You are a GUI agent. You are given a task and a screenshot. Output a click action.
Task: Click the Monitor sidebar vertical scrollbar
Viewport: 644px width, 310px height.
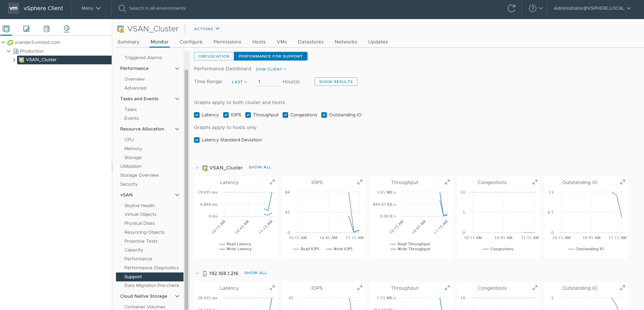tap(186, 190)
